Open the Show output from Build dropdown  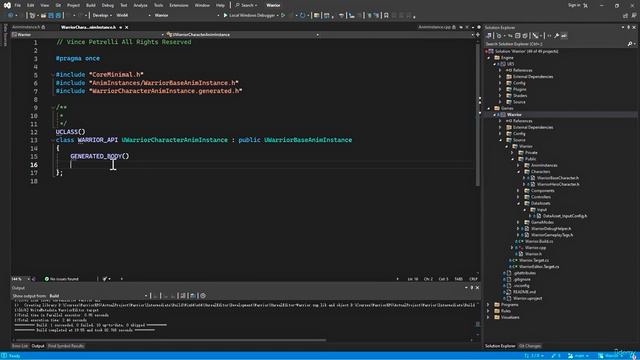click(98, 296)
